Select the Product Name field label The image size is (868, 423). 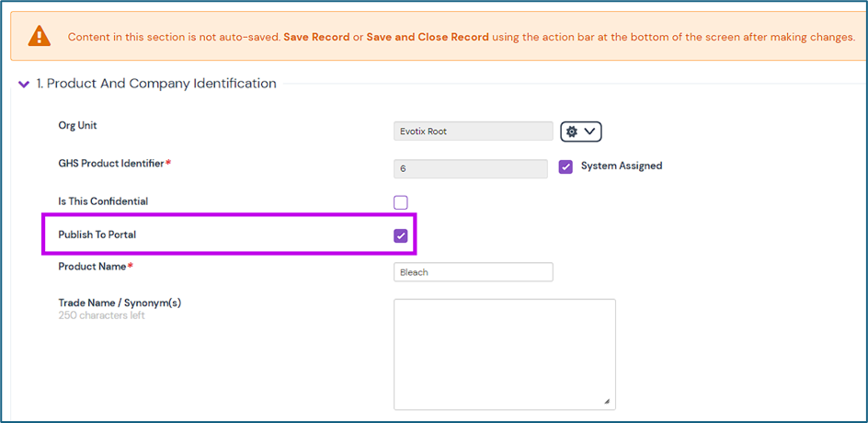click(x=92, y=267)
